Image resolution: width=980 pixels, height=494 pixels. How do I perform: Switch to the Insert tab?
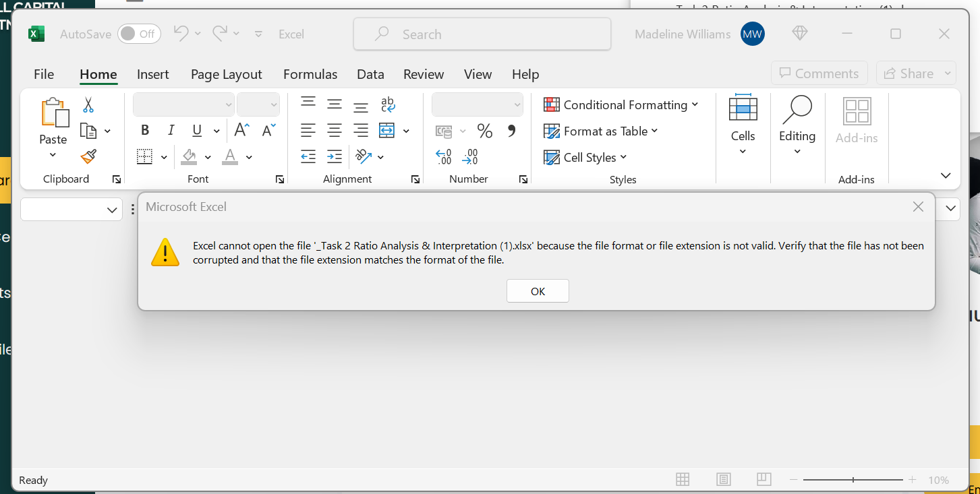tap(153, 74)
